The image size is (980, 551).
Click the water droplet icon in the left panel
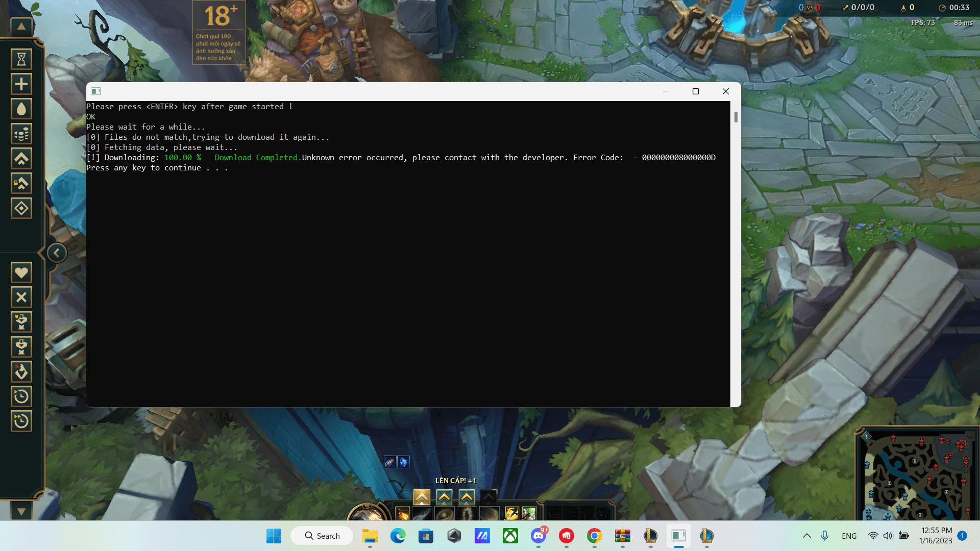click(x=21, y=109)
